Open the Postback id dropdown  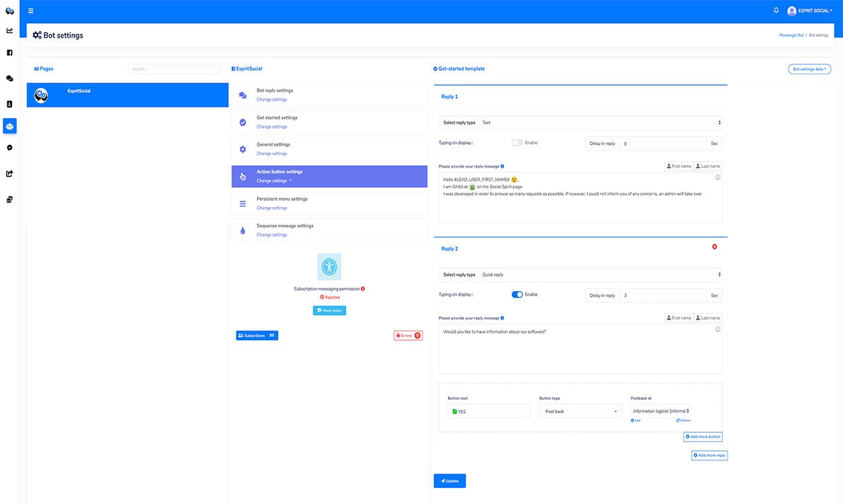[660, 411]
